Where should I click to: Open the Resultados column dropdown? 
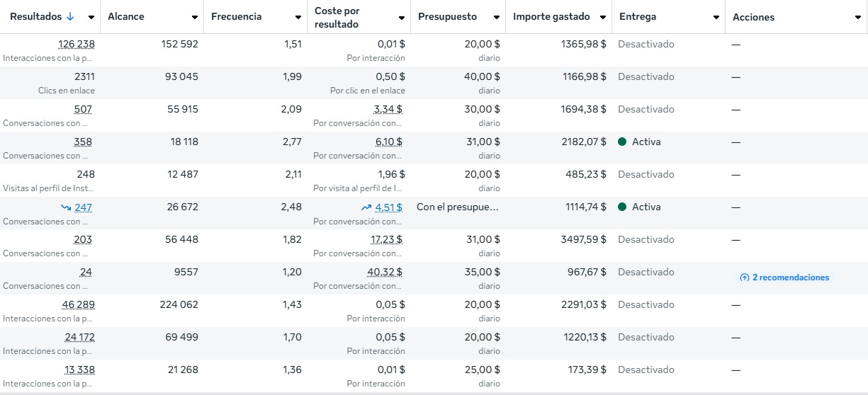[91, 17]
